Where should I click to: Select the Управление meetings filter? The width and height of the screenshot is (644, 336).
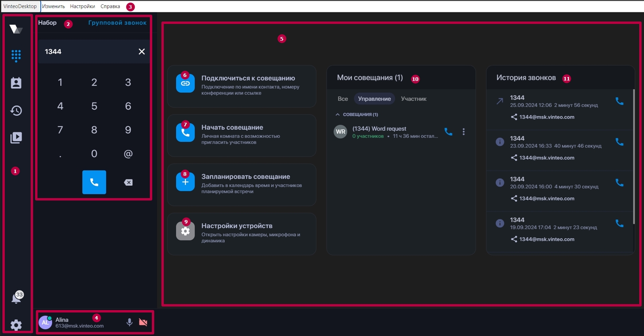[x=374, y=99]
